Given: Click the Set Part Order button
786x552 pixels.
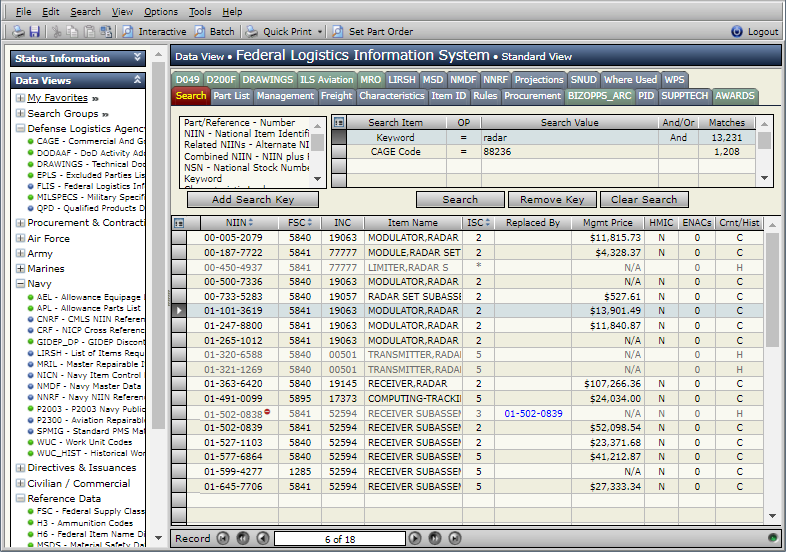Looking at the screenshot, I should pyautogui.click(x=373, y=32).
